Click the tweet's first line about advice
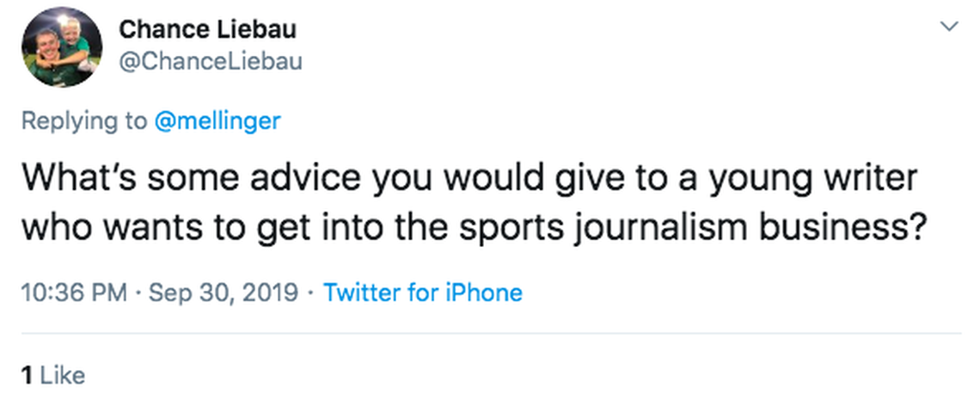980x407 pixels. click(x=469, y=179)
